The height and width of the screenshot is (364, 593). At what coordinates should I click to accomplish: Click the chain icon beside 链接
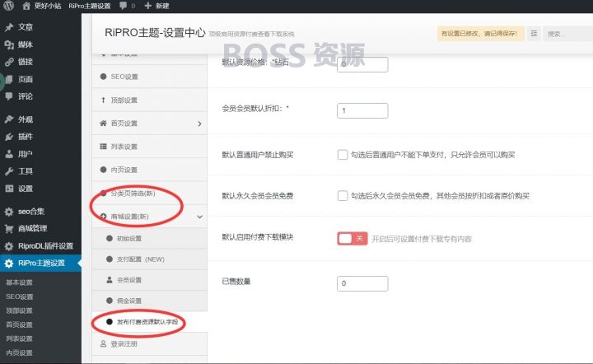(x=9, y=62)
